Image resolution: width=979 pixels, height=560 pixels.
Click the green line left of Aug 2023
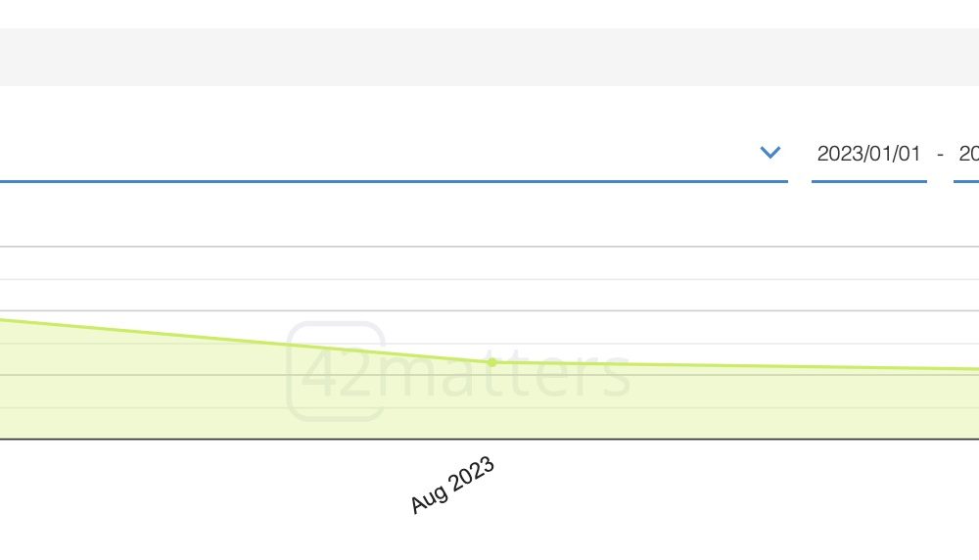(250, 342)
